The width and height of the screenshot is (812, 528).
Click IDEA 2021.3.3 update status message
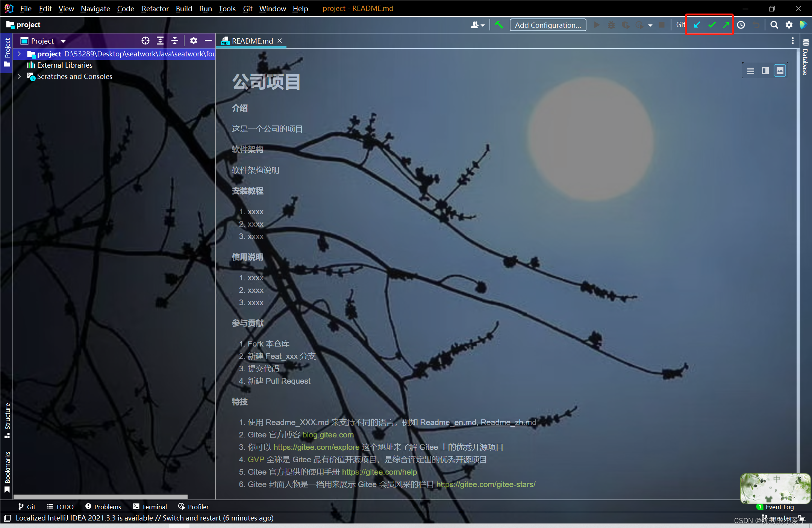click(x=144, y=518)
